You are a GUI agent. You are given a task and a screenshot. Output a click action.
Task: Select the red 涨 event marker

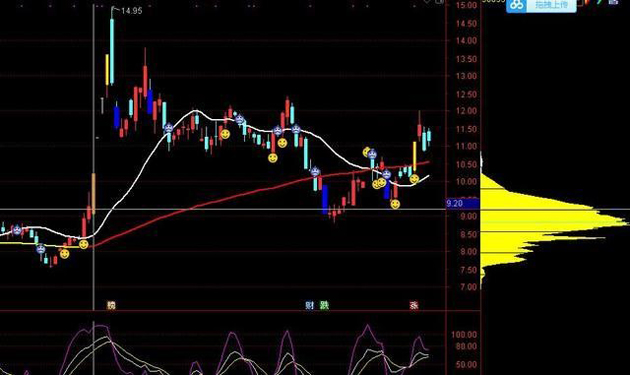[414, 305]
